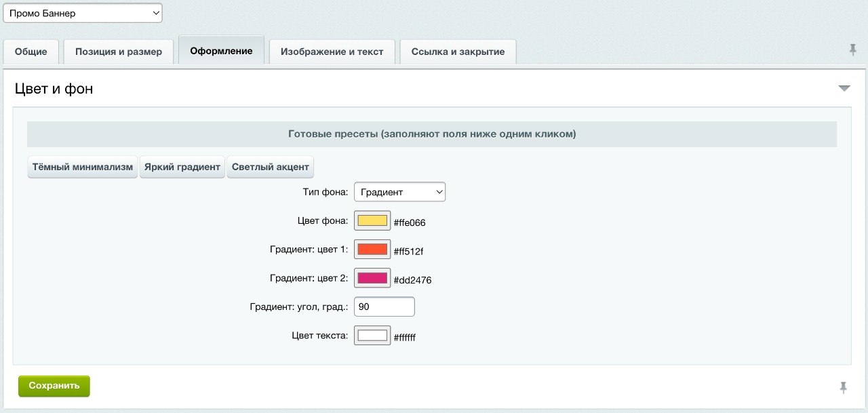Click the Цвет фона label
This screenshot has height=413, width=868.
point(323,220)
